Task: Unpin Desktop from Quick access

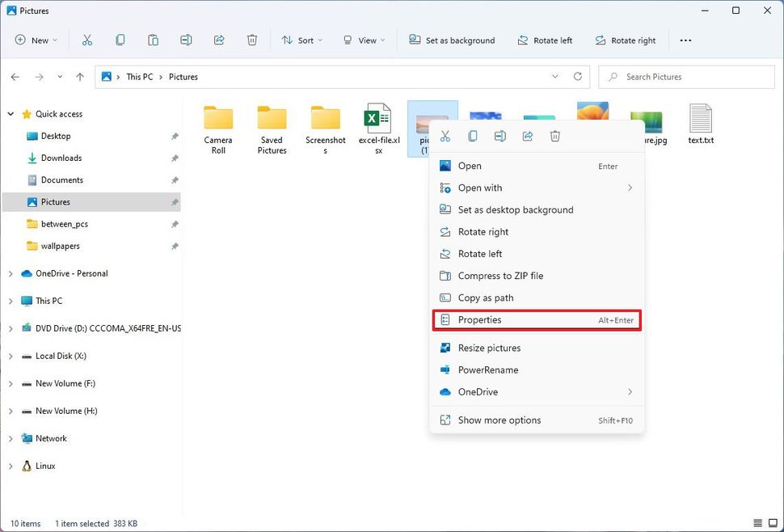Action: coord(175,136)
